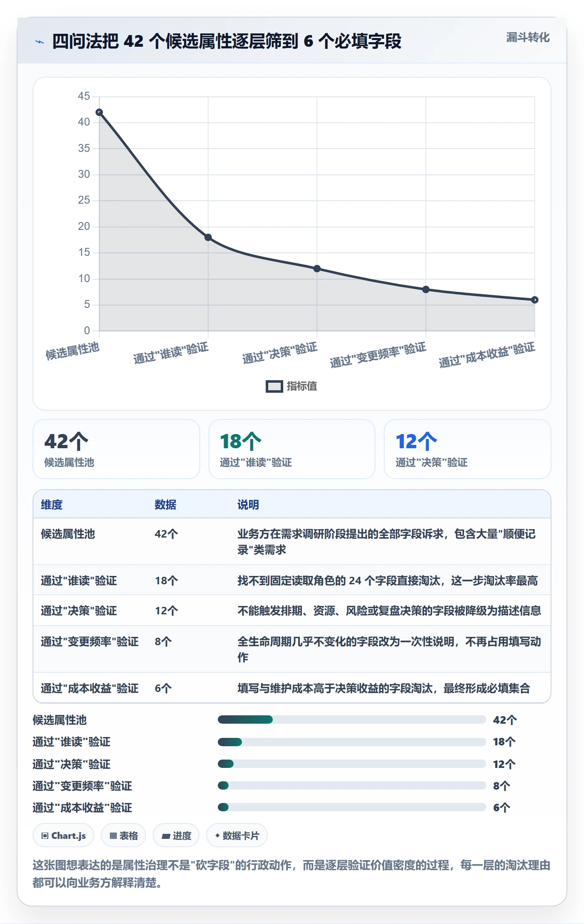This screenshot has width=584, height=924.
Task: Select the chart point for 通过"成本收益"验证
Action: [x=535, y=300]
